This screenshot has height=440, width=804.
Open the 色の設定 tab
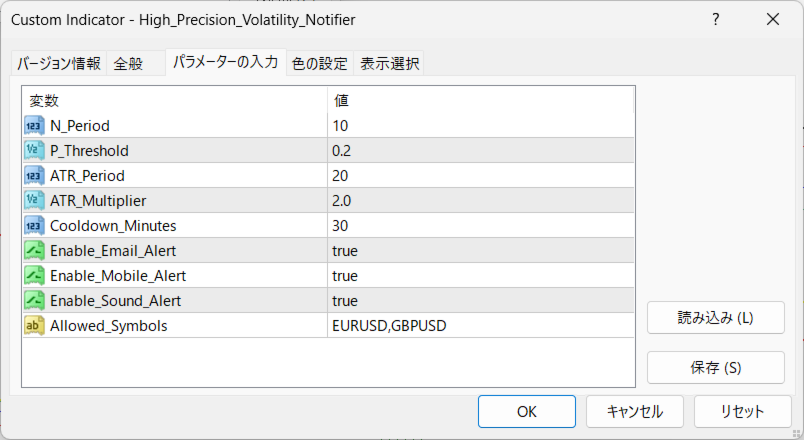tap(320, 64)
